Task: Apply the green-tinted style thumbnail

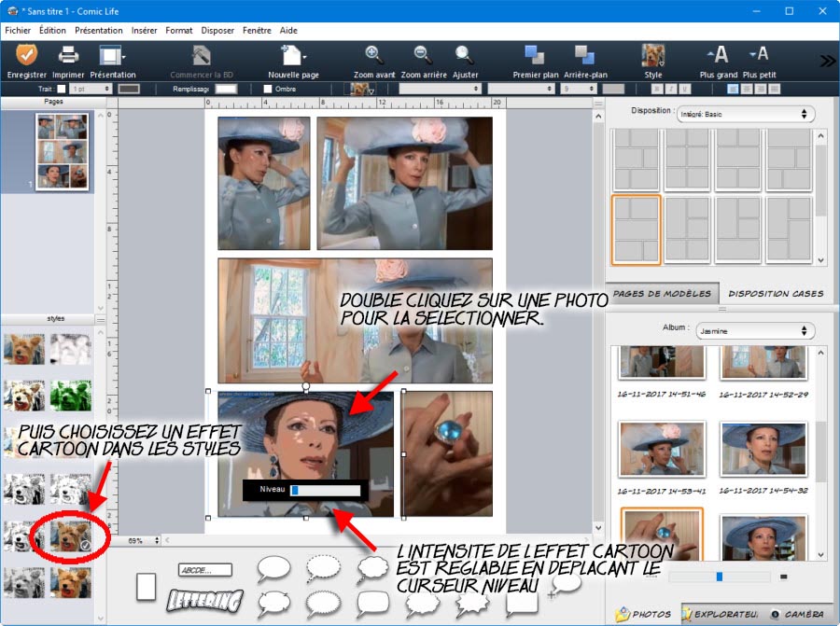Action: point(71,396)
